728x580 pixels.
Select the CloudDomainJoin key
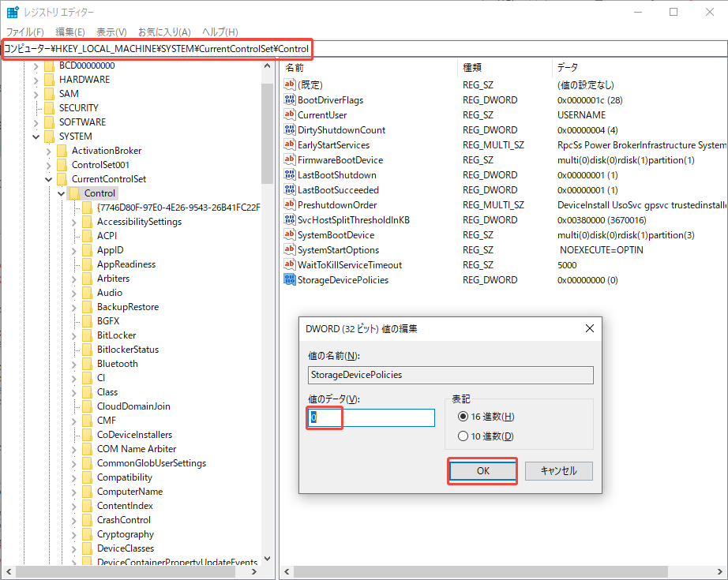pyautogui.click(x=133, y=406)
